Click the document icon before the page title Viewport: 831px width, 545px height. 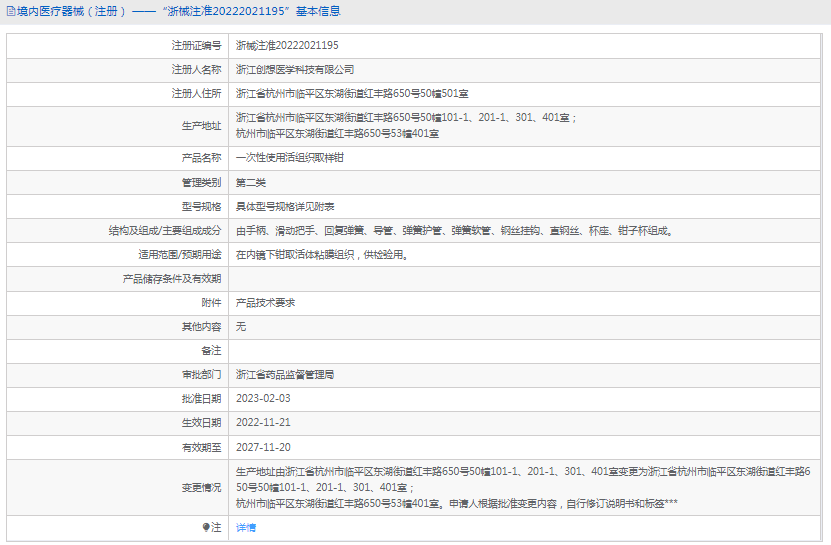click(11, 11)
